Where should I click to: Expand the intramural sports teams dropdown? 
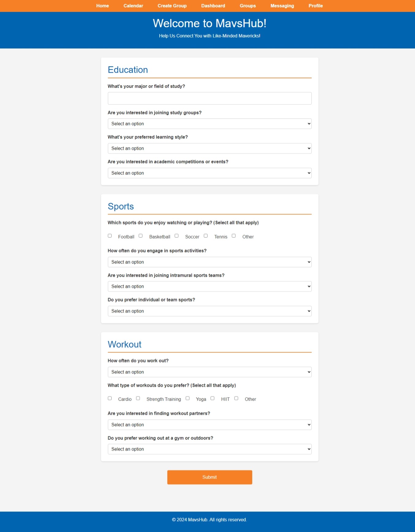click(x=209, y=287)
